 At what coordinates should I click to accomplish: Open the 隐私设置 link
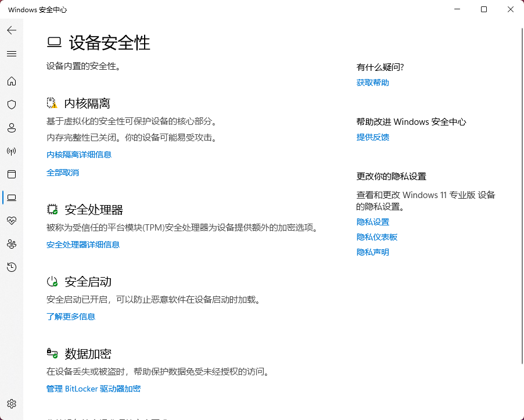coord(372,222)
